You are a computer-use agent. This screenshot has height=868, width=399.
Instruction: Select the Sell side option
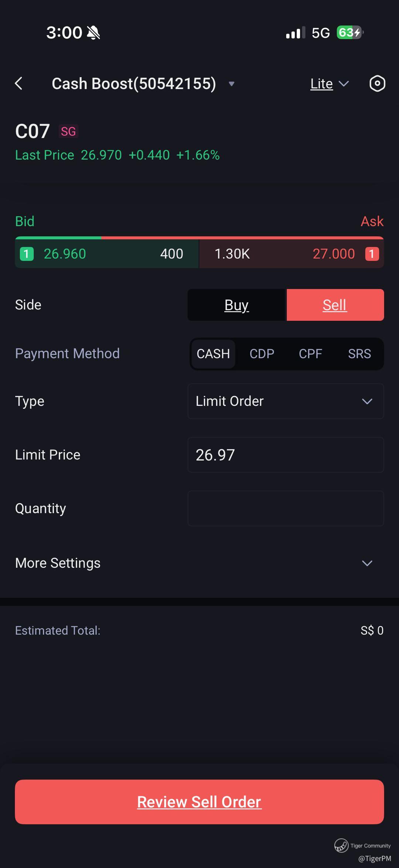pos(335,305)
